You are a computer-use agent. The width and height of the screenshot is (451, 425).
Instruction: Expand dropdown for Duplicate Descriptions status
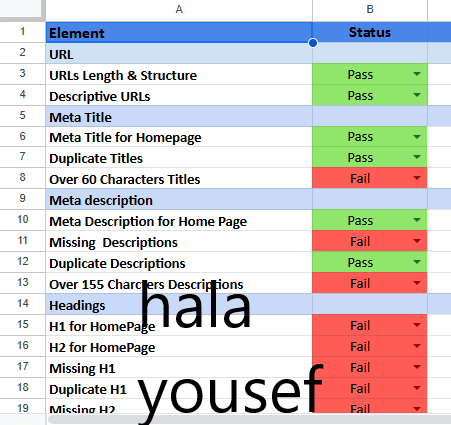click(x=417, y=262)
